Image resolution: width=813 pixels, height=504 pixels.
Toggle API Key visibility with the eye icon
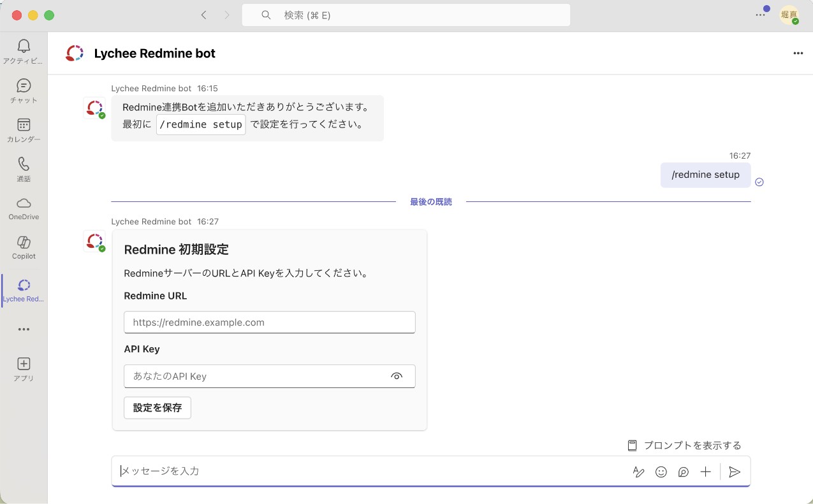397,376
